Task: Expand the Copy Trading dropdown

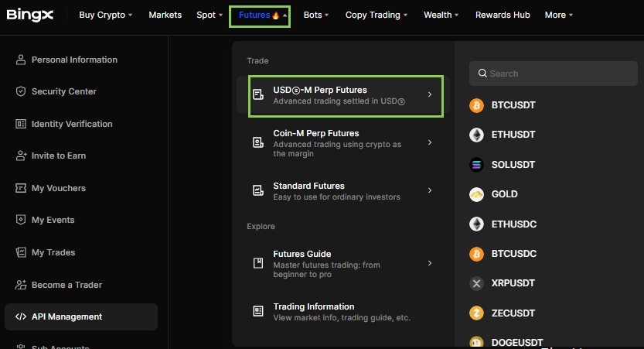Action: (x=377, y=15)
